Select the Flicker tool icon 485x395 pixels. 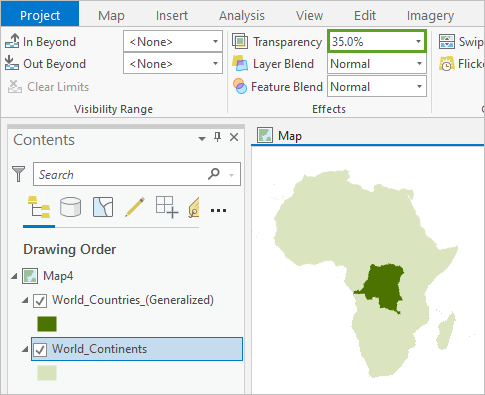[x=447, y=63]
